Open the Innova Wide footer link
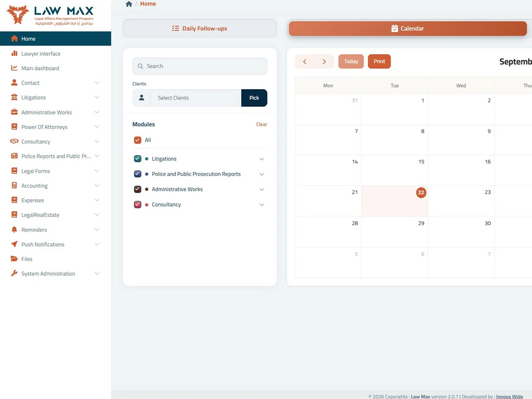This screenshot has width=532, height=399. click(509, 396)
